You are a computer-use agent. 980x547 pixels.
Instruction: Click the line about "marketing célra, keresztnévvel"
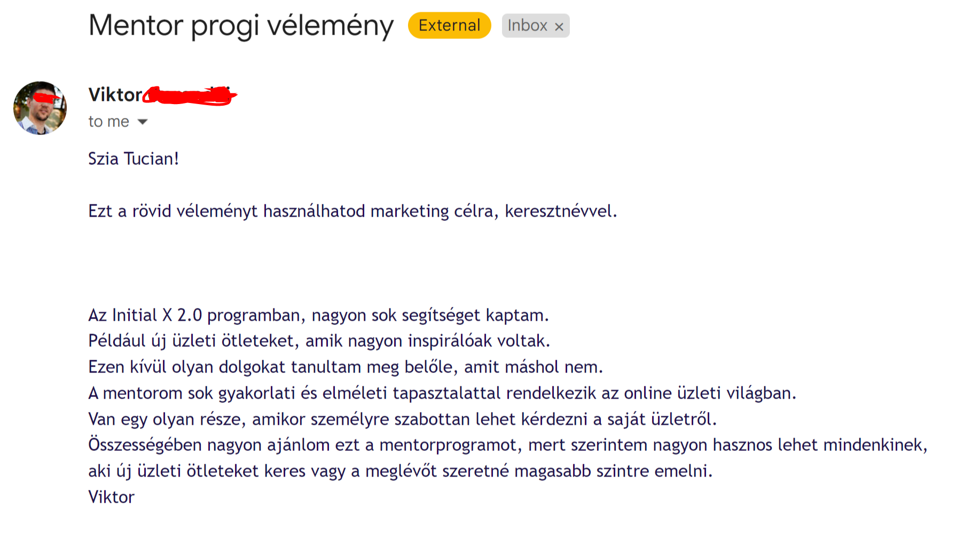click(x=352, y=211)
